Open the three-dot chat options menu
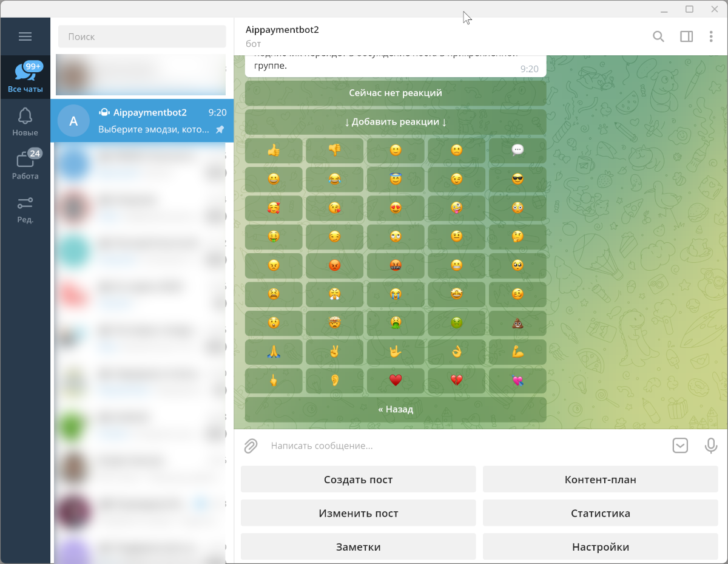728x564 pixels. (x=711, y=36)
